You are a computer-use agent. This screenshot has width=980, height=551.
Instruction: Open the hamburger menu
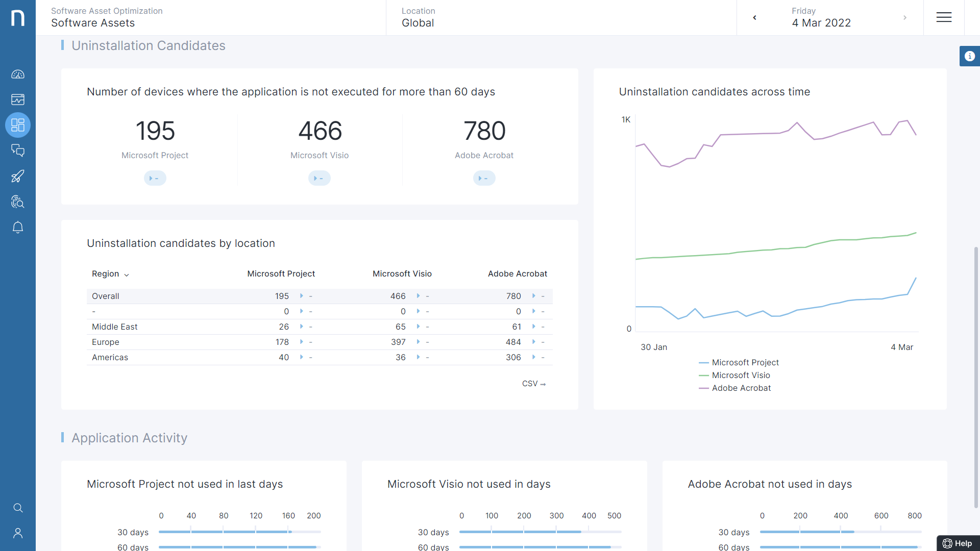944,17
